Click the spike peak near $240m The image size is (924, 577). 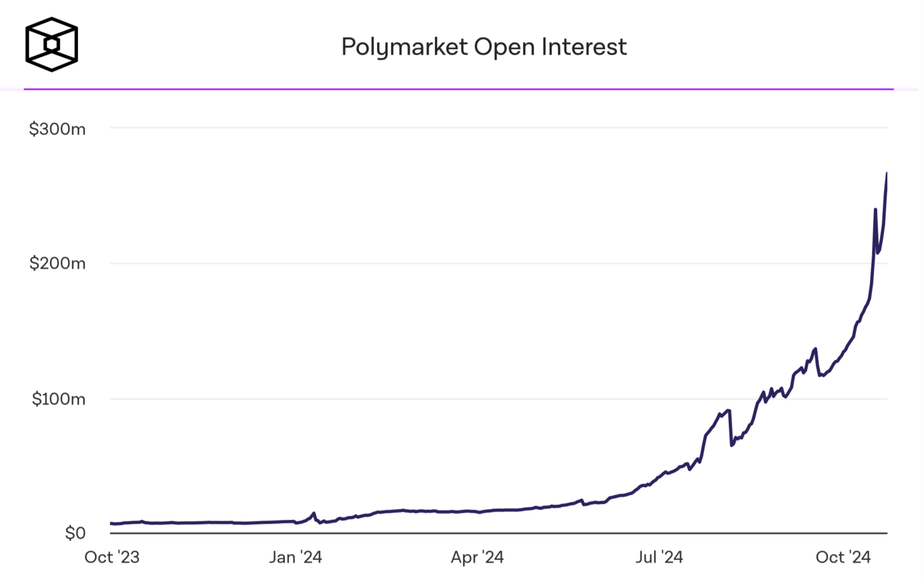(x=876, y=210)
